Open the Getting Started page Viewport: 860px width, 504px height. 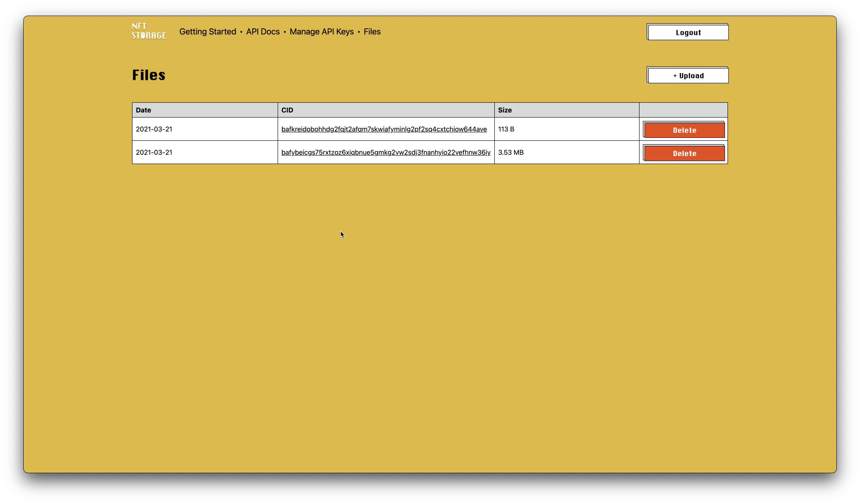208,32
